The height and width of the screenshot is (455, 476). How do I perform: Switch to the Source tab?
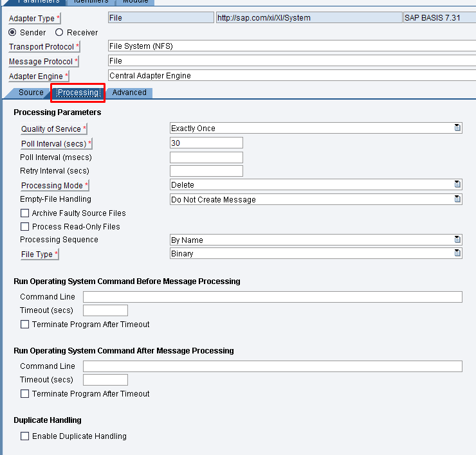[x=31, y=92]
